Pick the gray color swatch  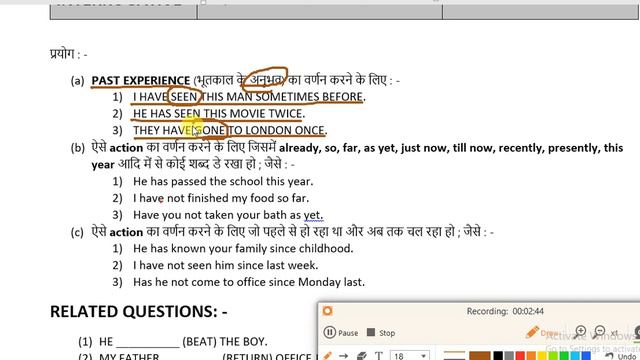509,356
